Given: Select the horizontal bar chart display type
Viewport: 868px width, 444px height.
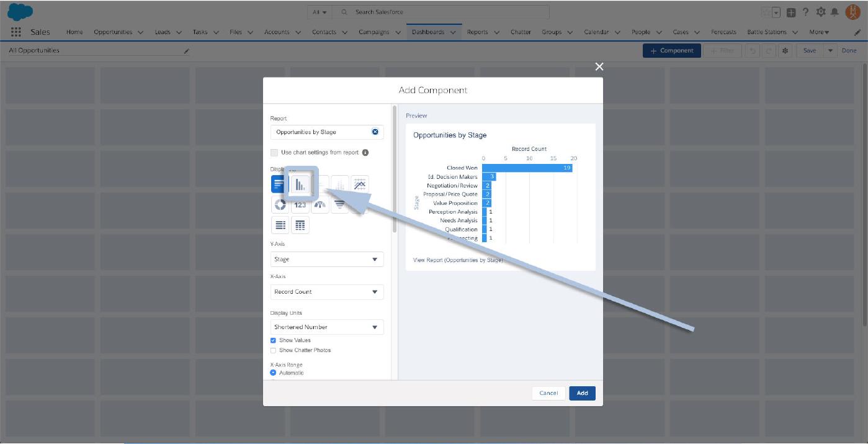Looking at the screenshot, I should [279, 184].
